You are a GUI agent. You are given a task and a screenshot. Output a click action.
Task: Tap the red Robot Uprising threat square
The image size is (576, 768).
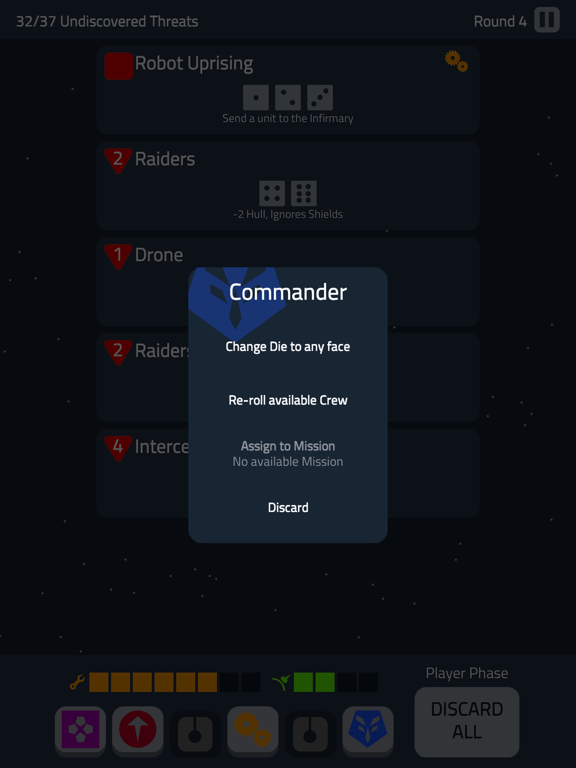(x=119, y=66)
